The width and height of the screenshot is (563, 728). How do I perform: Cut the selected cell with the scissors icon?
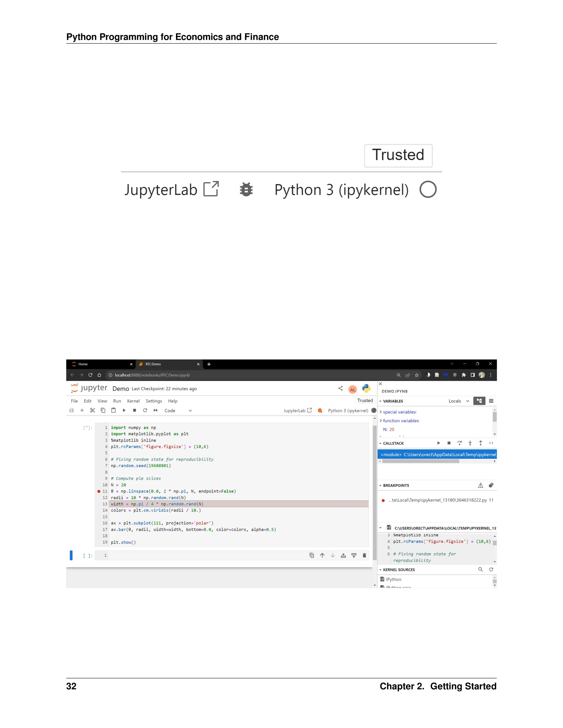92,410
